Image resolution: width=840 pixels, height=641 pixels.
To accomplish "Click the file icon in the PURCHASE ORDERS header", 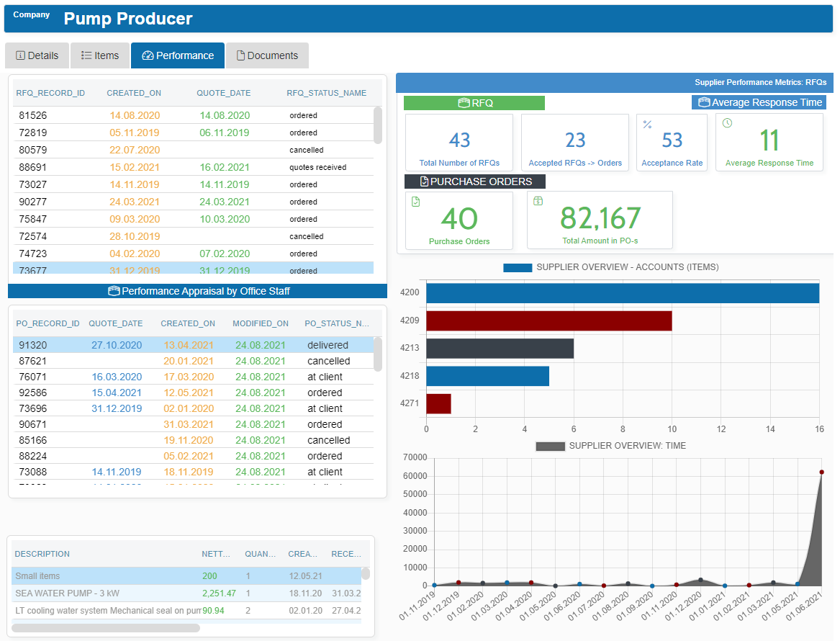I will point(423,181).
